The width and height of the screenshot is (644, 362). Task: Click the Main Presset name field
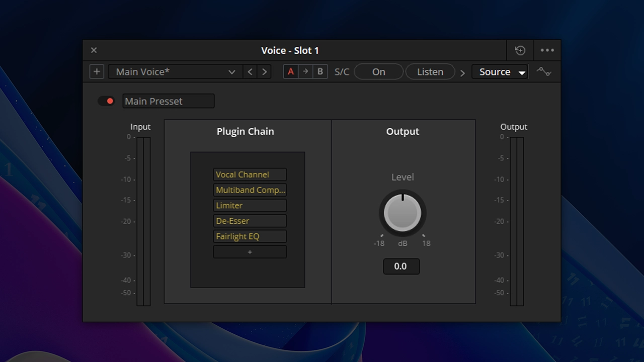click(169, 101)
